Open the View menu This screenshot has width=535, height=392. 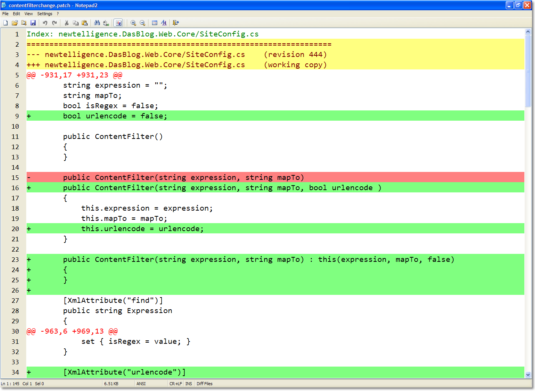coord(28,14)
